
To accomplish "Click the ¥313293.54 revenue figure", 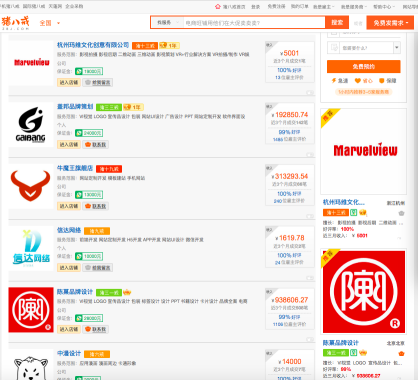I will pyautogui.click(x=290, y=176).
